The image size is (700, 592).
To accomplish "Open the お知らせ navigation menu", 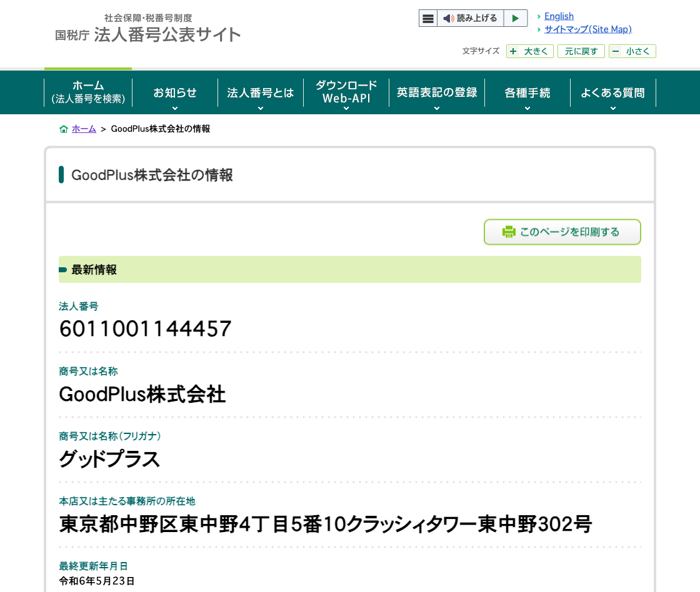I will click(x=175, y=92).
